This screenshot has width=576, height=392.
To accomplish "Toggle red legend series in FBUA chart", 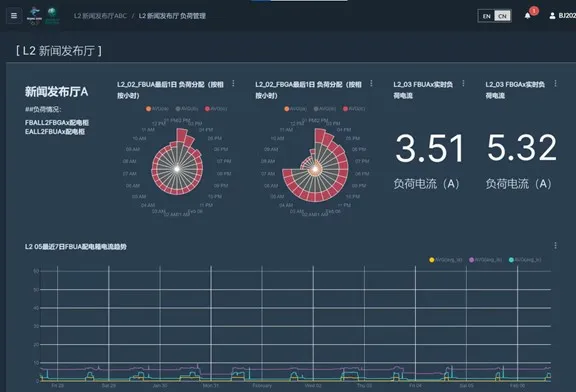I will click(x=216, y=109).
